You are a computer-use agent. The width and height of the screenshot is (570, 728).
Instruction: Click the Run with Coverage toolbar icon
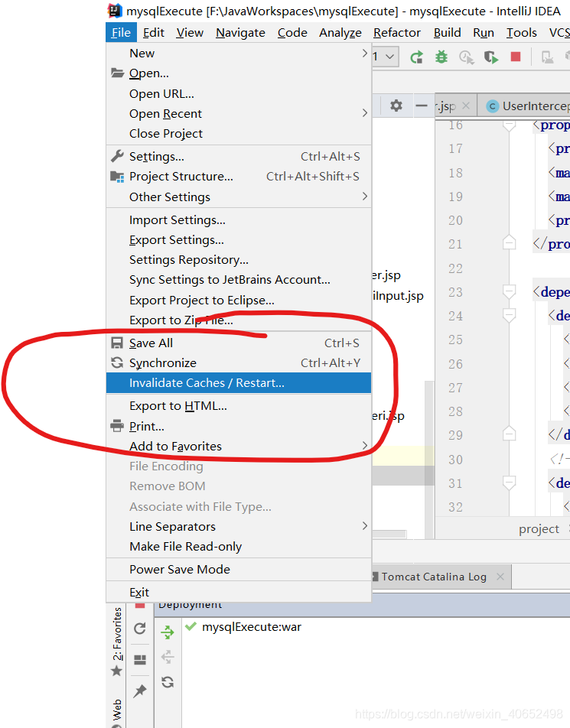pos(491,57)
